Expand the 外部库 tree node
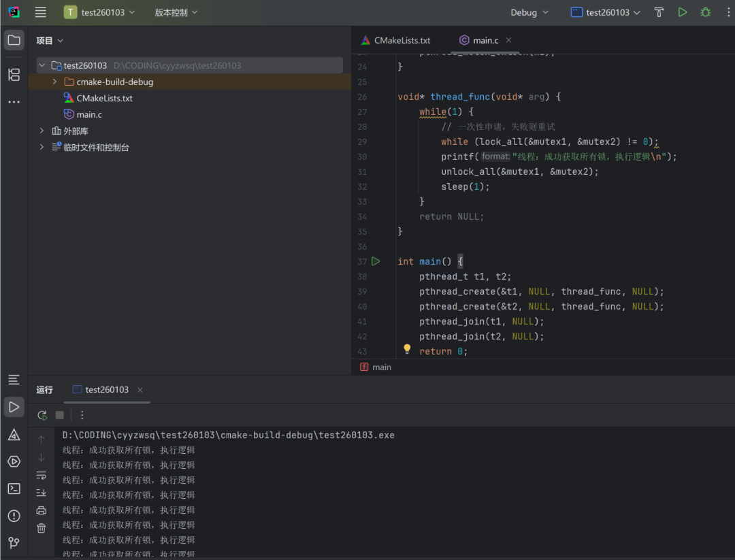The height and width of the screenshot is (560, 735). [42, 131]
